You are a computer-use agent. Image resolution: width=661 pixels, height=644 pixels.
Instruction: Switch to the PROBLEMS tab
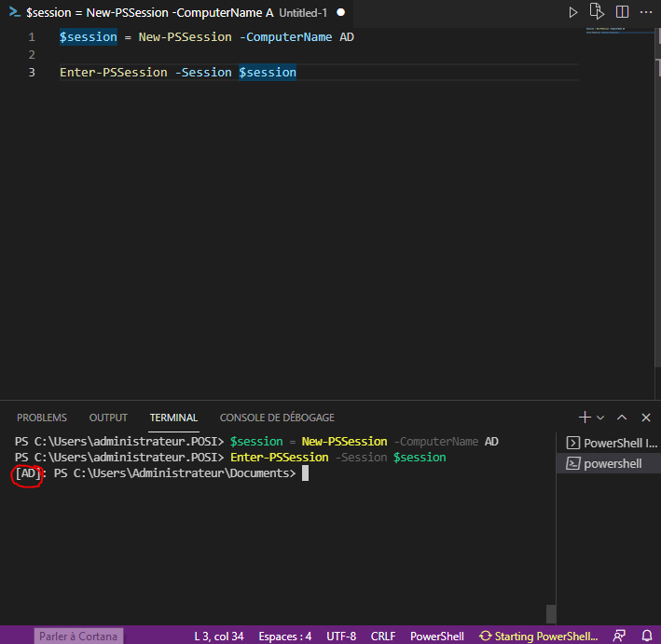pyautogui.click(x=42, y=418)
